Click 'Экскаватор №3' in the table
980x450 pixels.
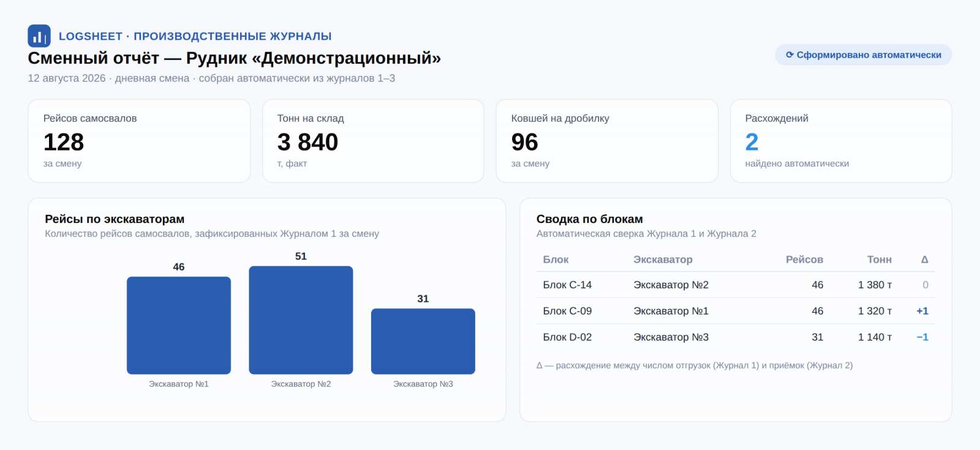(671, 337)
